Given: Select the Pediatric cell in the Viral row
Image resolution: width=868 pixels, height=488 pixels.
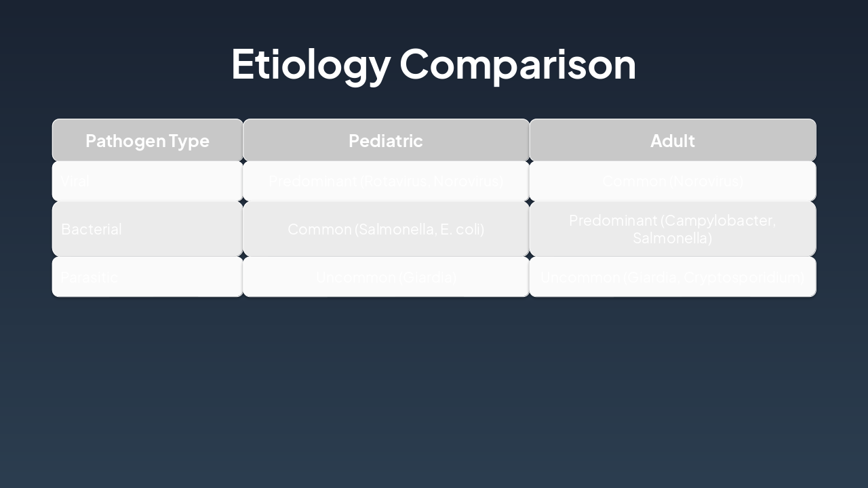Looking at the screenshot, I should tap(386, 181).
